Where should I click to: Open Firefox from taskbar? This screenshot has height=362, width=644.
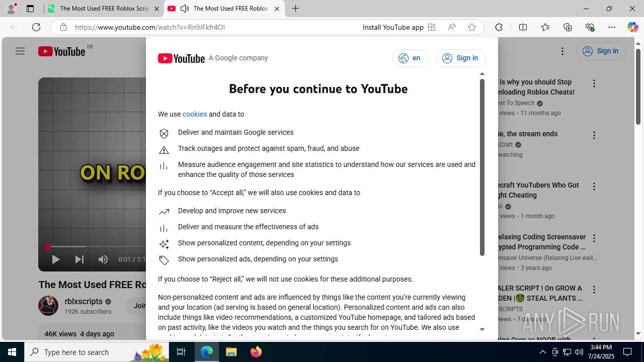pyautogui.click(x=256, y=352)
